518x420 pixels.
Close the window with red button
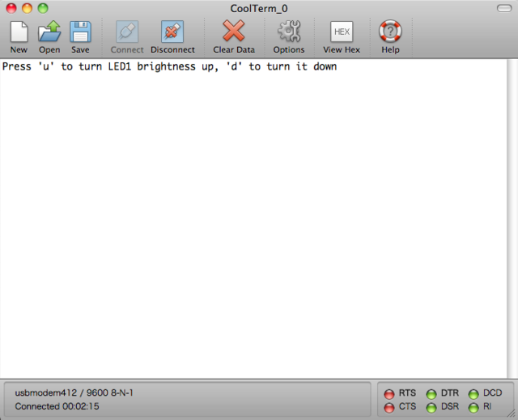[11, 8]
